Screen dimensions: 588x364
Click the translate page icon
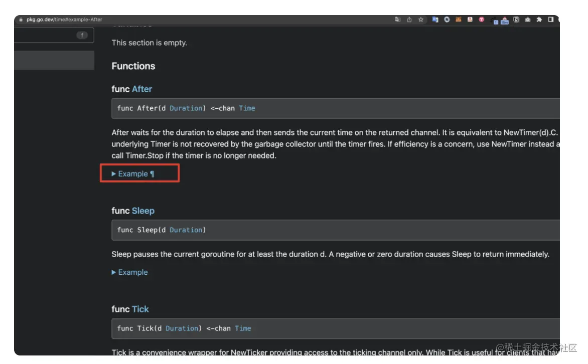tap(397, 20)
